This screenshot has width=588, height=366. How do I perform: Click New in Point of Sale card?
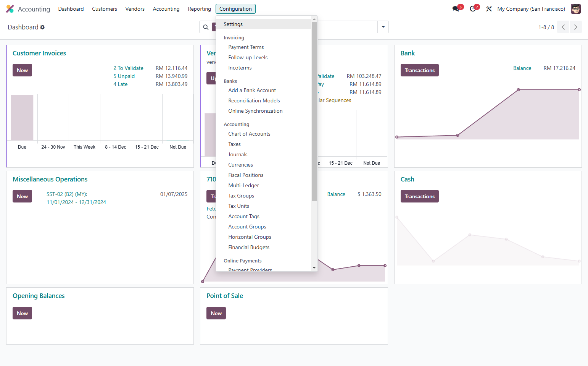[216, 313]
